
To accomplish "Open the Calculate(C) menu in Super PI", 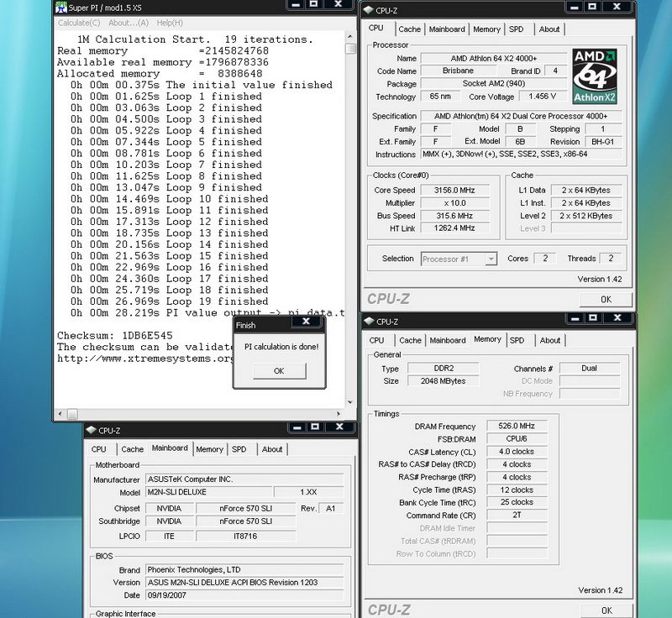I will 79,23.
